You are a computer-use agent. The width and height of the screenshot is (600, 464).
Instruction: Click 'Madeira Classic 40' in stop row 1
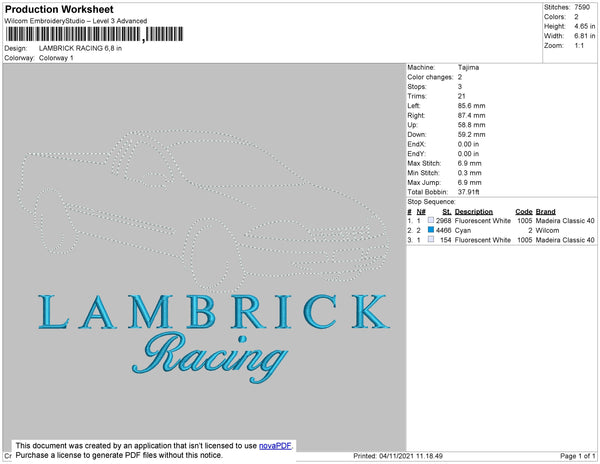pos(565,221)
